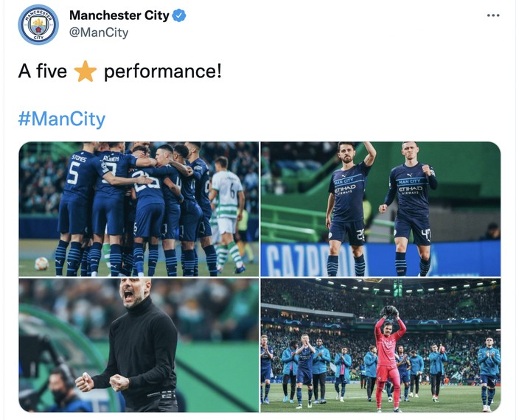Open photo of two players saluting fans
The image size is (516, 420).
pyautogui.click(x=381, y=209)
